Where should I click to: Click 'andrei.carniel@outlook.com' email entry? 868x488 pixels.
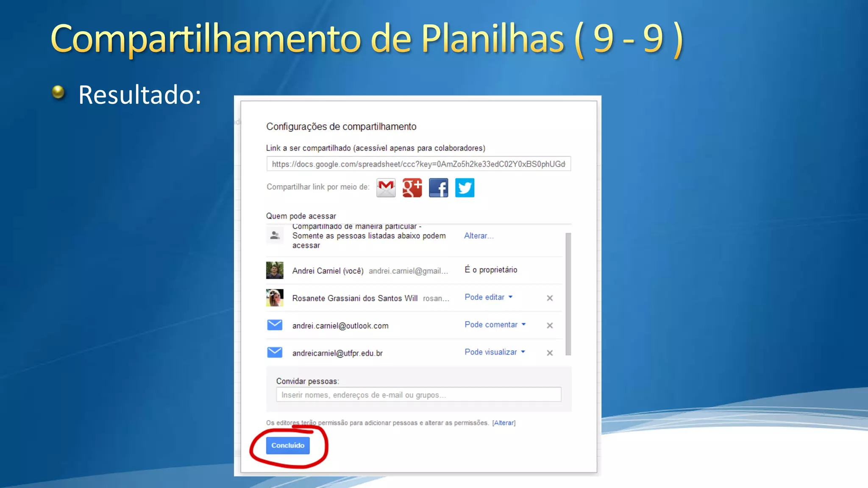tap(340, 326)
